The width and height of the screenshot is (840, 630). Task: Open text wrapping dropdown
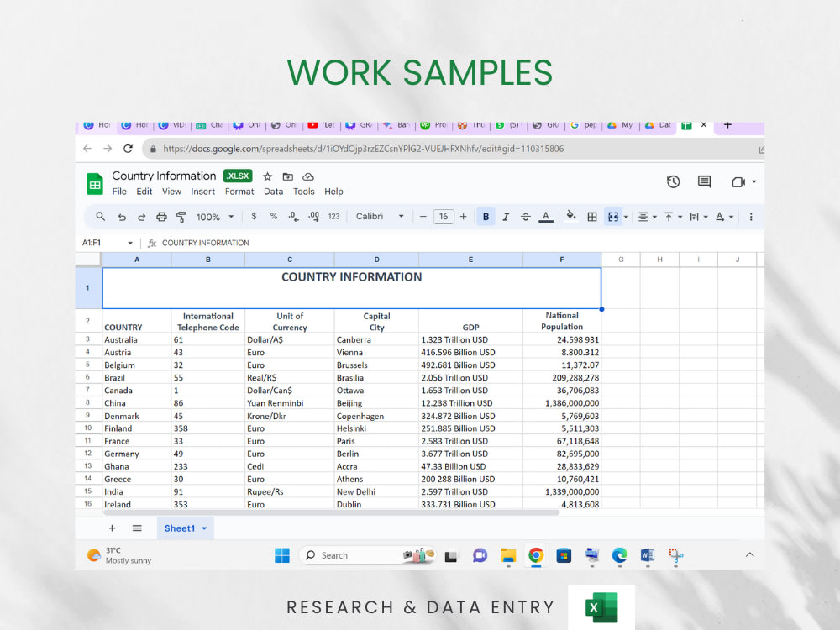pos(699,217)
